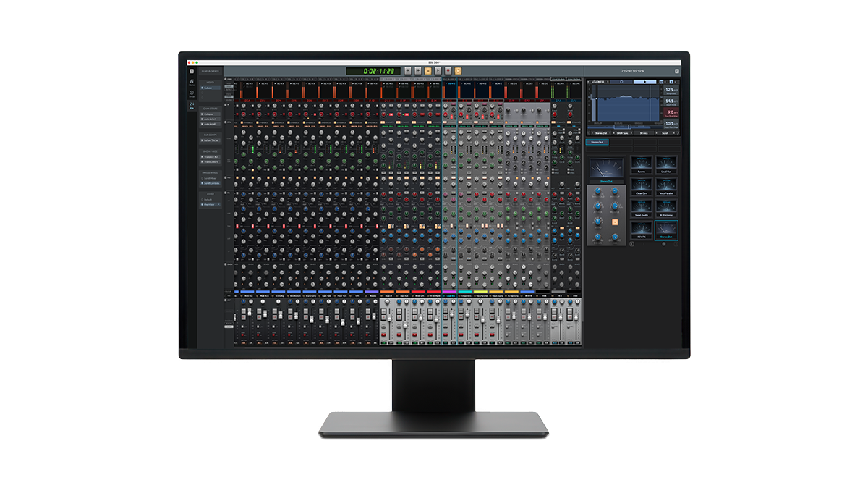The image size is (868, 488).
Task: Click the rewind transport button
Action: [408, 71]
